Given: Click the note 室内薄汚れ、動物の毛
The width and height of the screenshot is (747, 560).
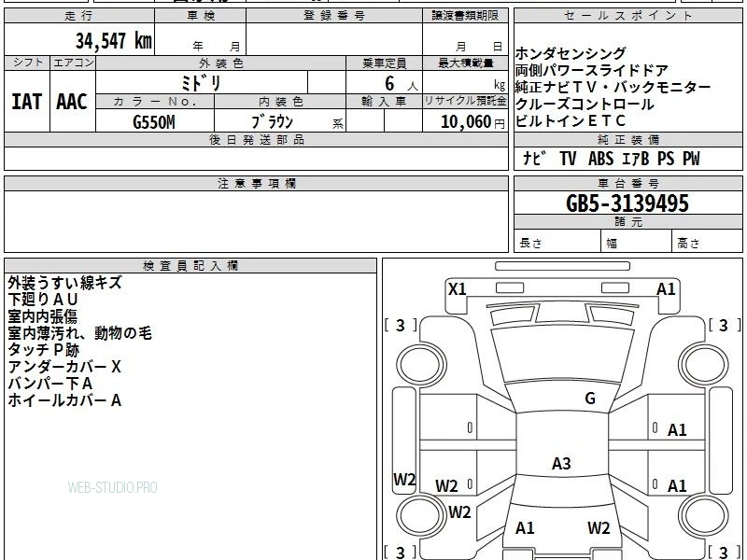Looking at the screenshot, I should click(x=79, y=333).
